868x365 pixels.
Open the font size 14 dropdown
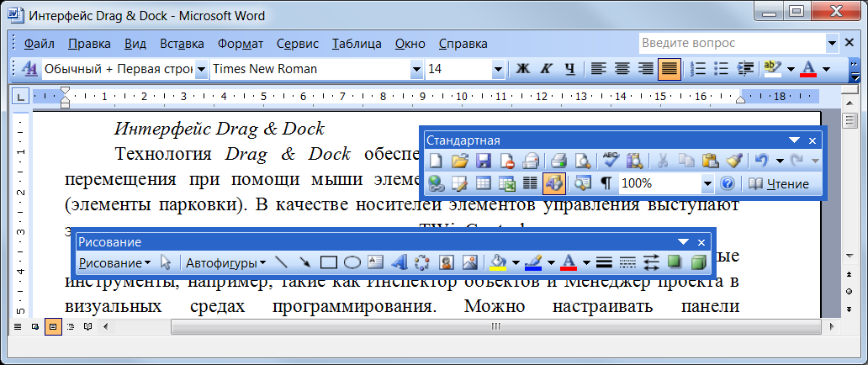coord(498,70)
